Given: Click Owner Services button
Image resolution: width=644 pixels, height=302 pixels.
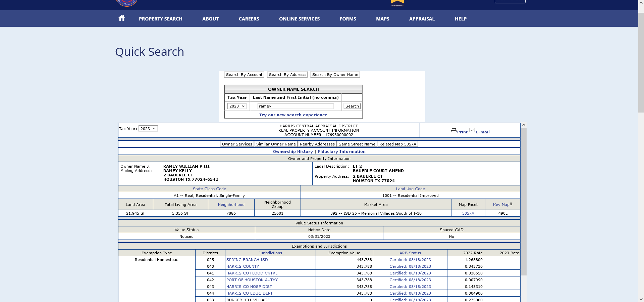Looking at the screenshot, I should [237, 144].
